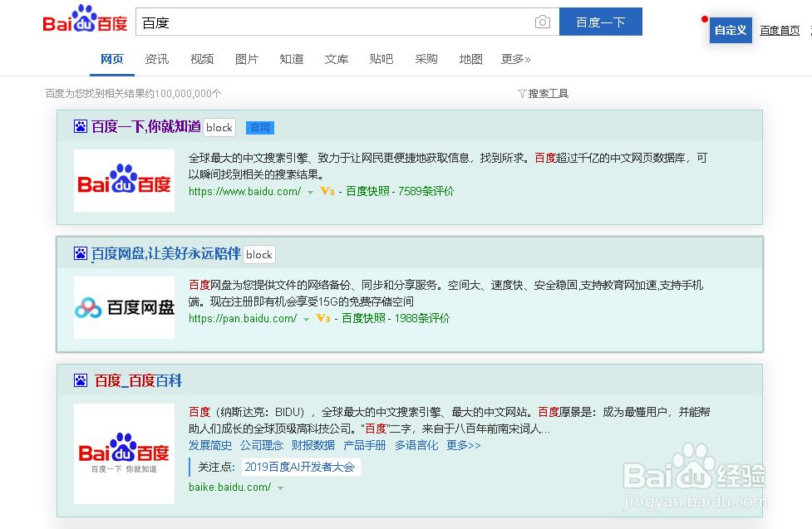The image size is (812, 529).
Task: Open the 多语言化 sublink
Action: click(416, 445)
